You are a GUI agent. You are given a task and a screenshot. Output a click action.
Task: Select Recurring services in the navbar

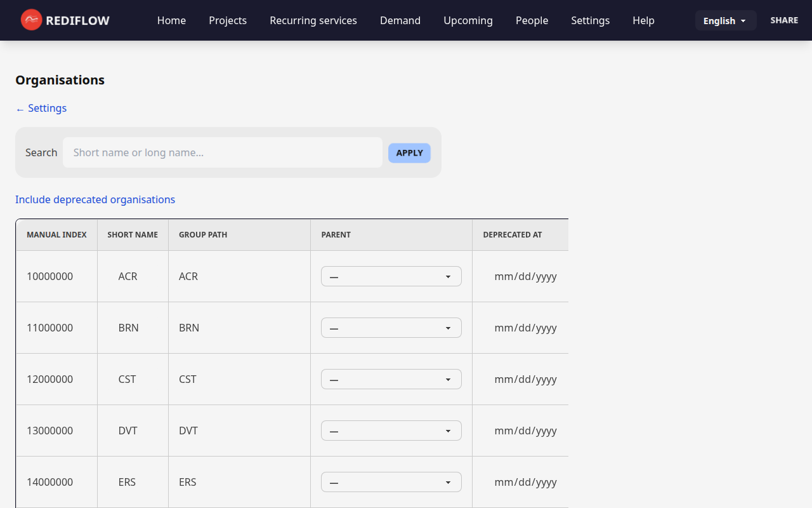click(x=313, y=20)
